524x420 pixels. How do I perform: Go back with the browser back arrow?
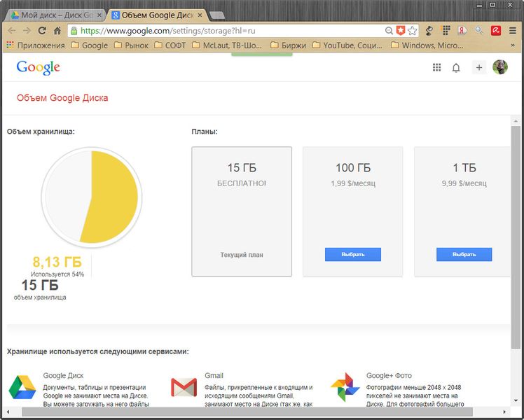(x=12, y=31)
